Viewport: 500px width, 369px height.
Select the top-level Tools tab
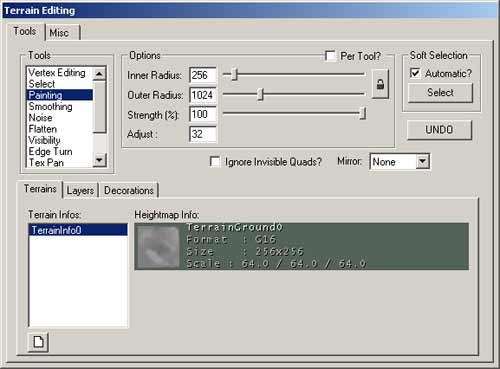[25, 31]
